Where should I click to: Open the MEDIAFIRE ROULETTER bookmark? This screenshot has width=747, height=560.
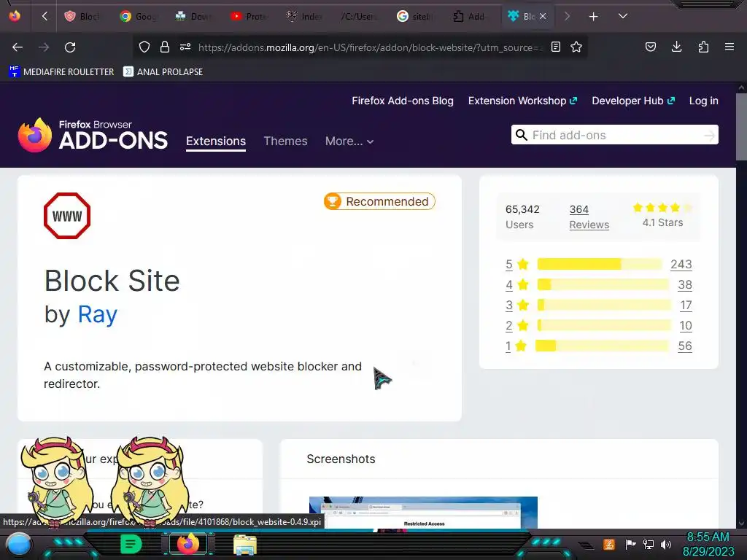61,72
